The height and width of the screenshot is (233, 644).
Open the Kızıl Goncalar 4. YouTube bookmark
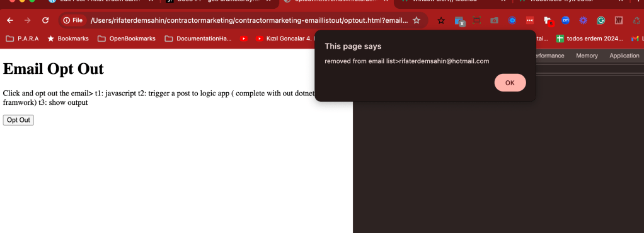pos(285,39)
